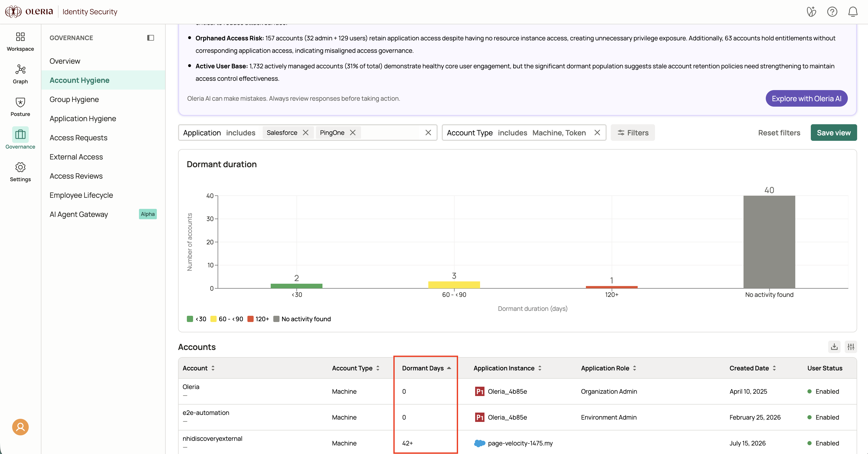Click the Alpha badge
The width and height of the screenshot is (868, 454).
(148, 214)
